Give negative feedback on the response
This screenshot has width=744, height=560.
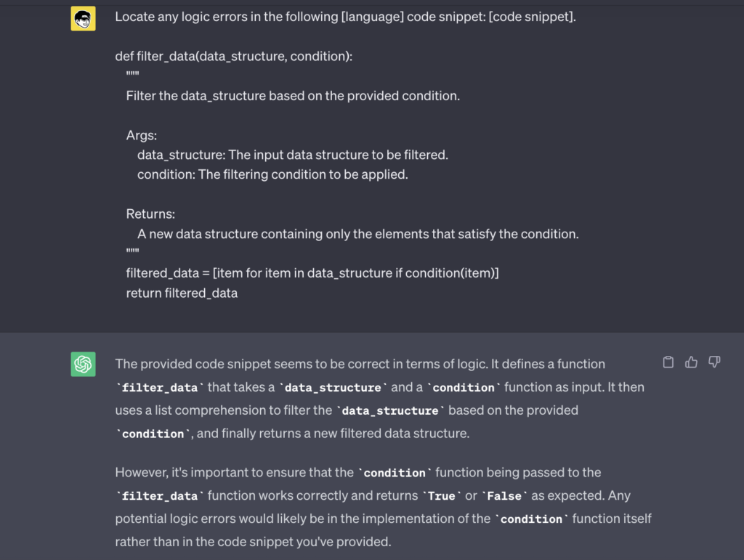[x=714, y=362]
